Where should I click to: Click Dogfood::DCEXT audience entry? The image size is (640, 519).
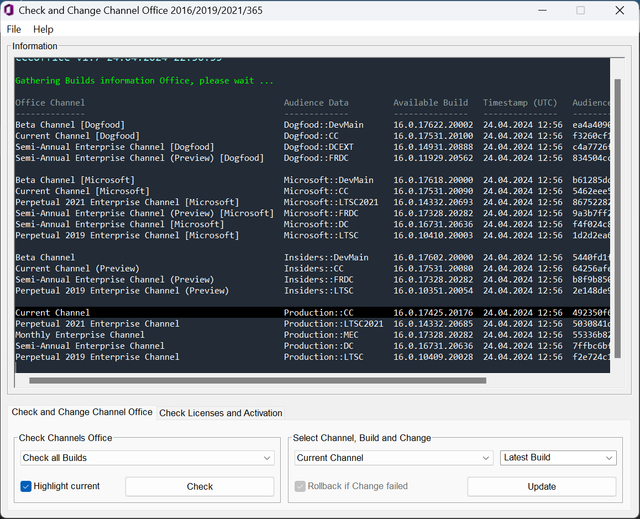click(319, 147)
